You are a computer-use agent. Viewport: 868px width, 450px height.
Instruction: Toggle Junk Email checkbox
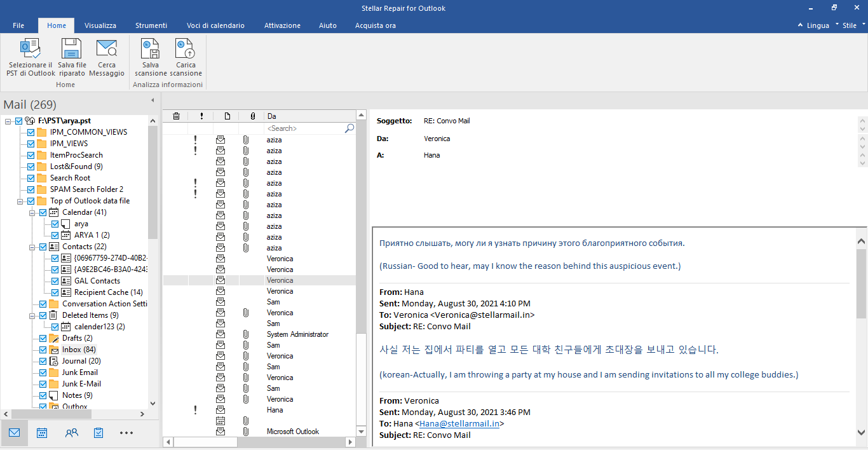click(x=43, y=372)
